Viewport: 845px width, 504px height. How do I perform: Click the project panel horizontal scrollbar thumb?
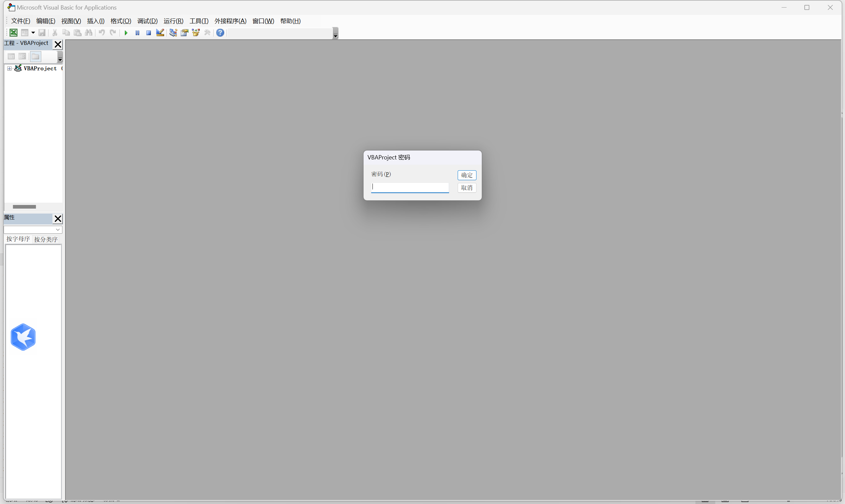coord(24,207)
